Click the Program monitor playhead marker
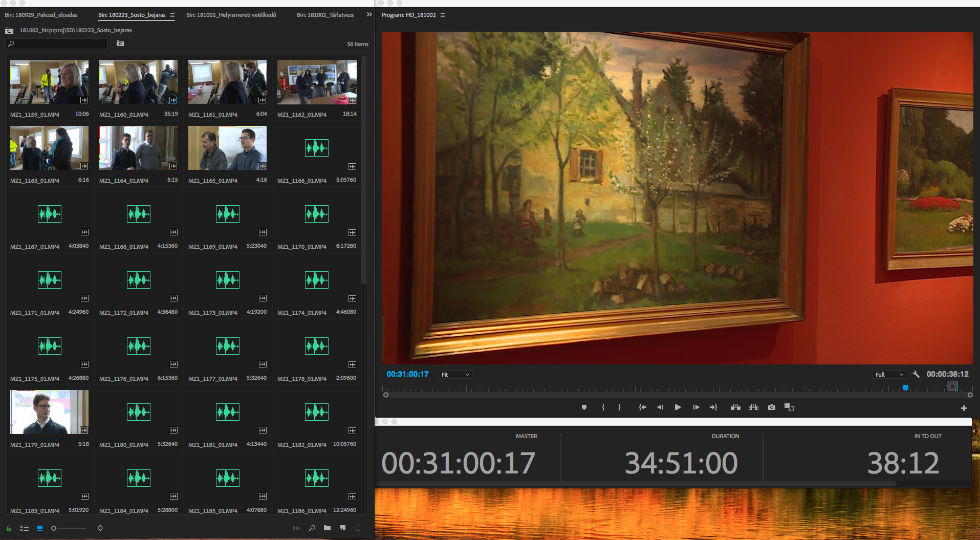980x540 pixels. point(905,388)
